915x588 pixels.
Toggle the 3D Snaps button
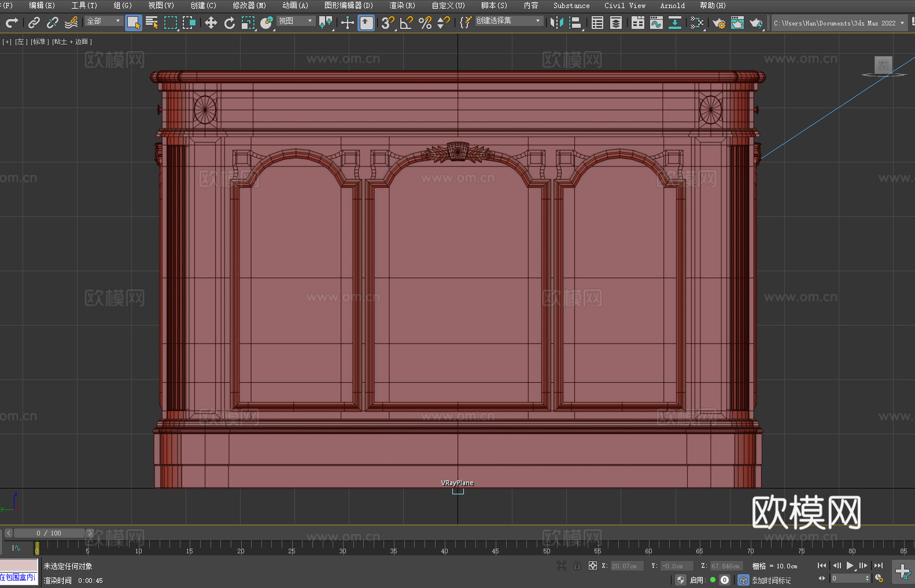point(388,23)
